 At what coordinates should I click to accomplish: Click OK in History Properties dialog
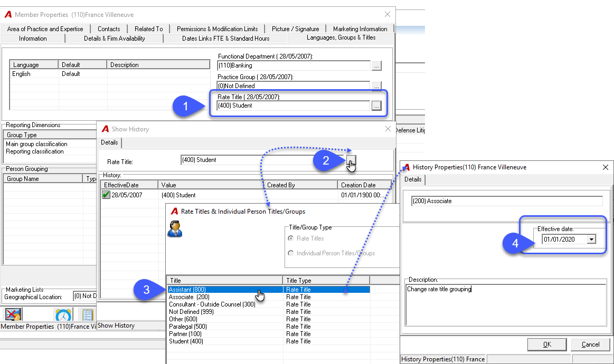[x=547, y=344]
